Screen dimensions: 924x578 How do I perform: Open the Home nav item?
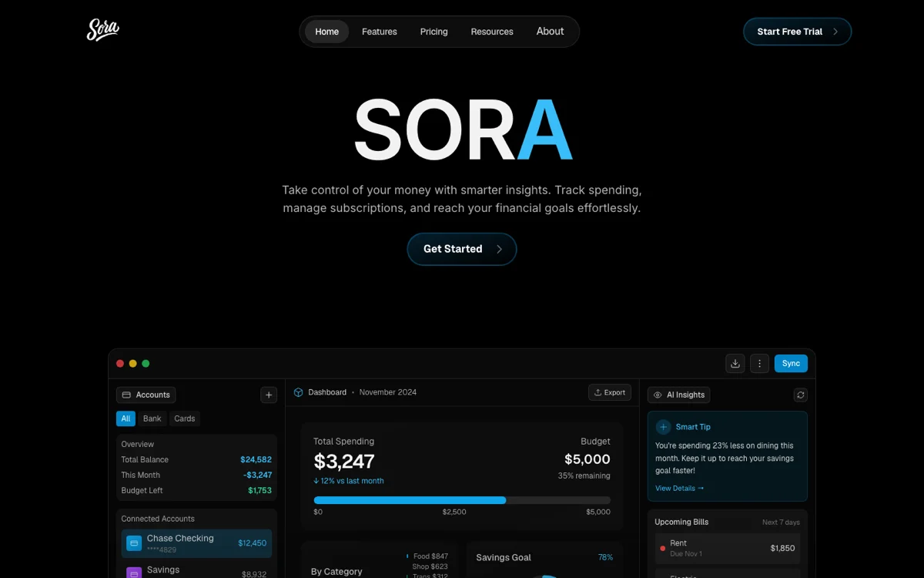326,32
